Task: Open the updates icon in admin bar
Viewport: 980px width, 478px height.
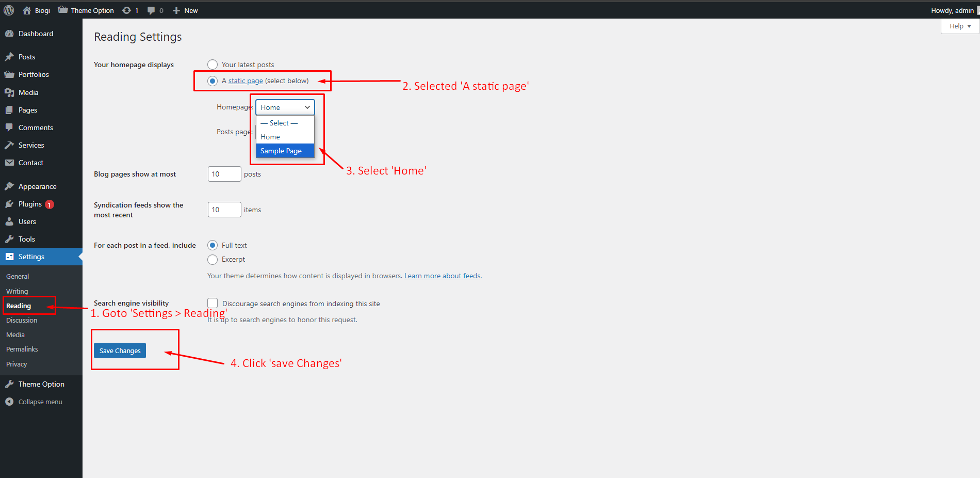Action: (126, 10)
